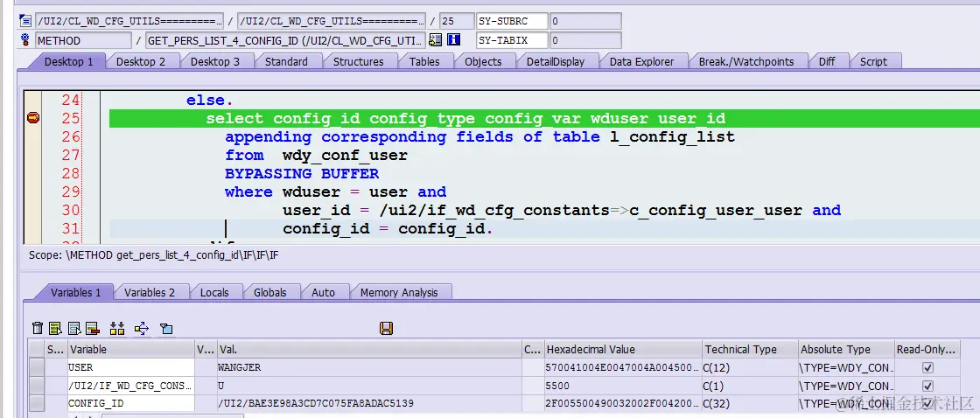Click the Variable column header
The height and width of the screenshot is (418, 980).
tap(131, 349)
